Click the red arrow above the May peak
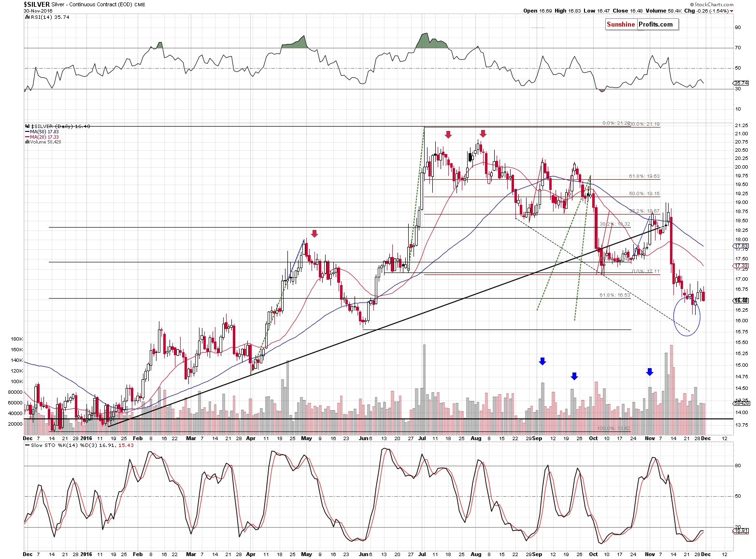The height and width of the screenshot is (559, 756). [x=314, y=234]
